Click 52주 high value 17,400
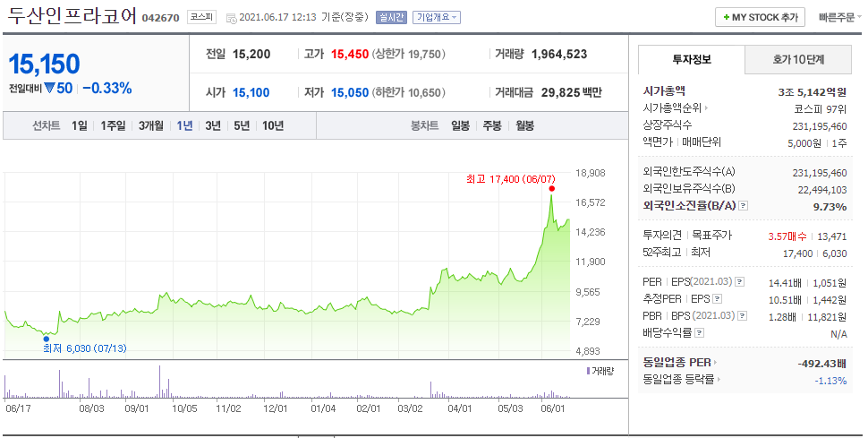 [797, 253]
